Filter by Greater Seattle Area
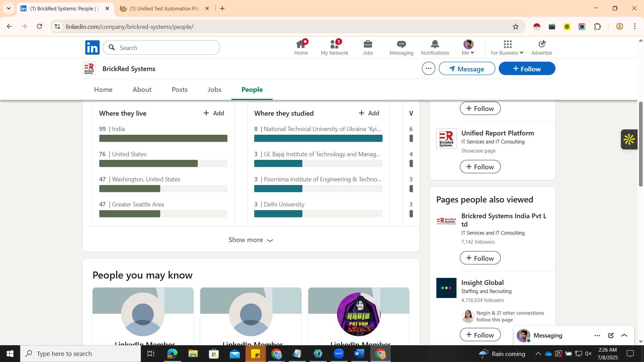Viewport: 644px width, 362px height. coord(163,209)
